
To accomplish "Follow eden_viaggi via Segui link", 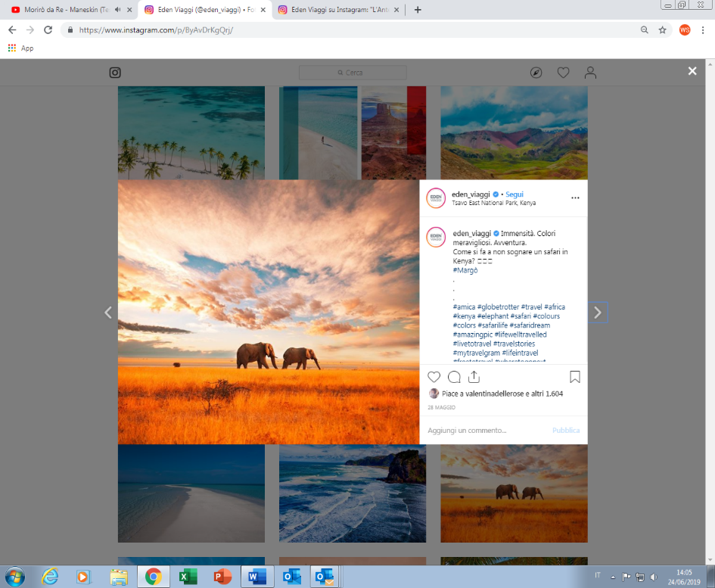I will coord(514,194).
